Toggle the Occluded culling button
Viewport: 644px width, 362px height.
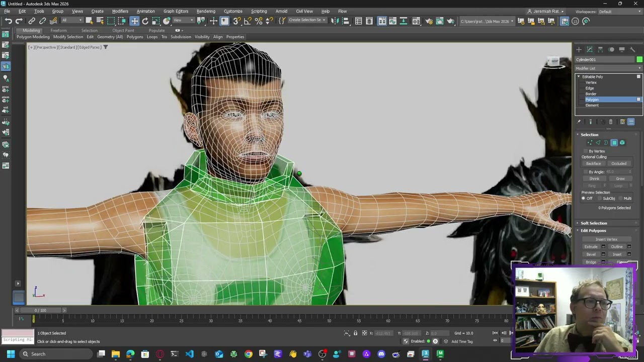[x=619, y=163]
